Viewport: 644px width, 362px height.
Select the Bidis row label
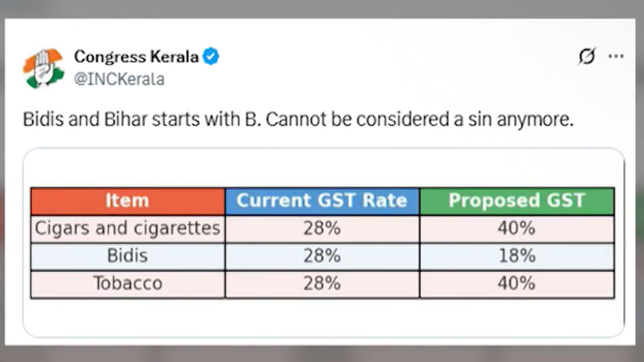click(x=127, y=256)
